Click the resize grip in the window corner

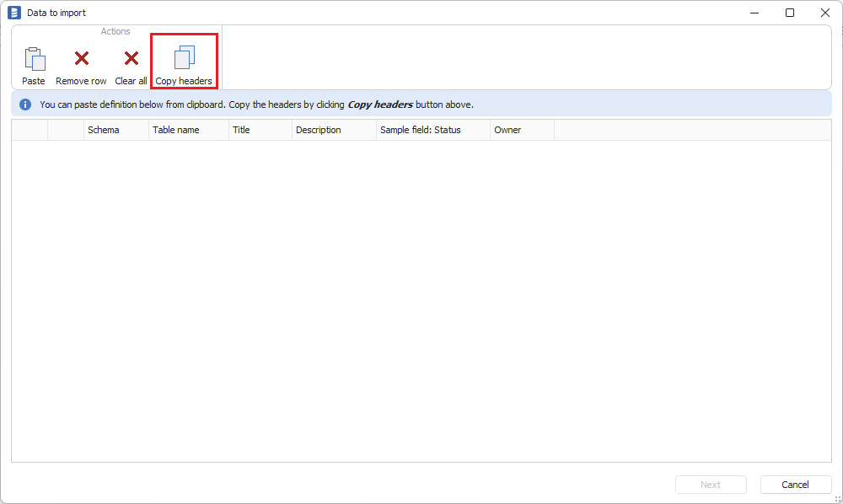tap(837, 498)
